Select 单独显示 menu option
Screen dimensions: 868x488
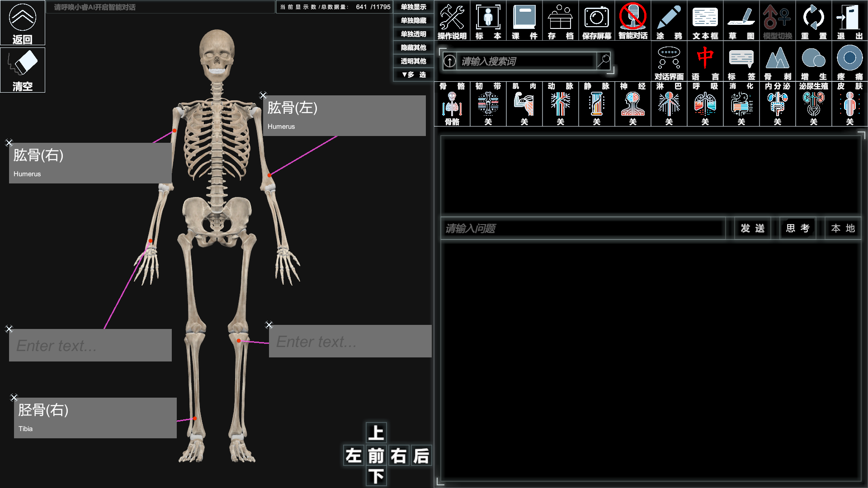click(x=413, y=7)
